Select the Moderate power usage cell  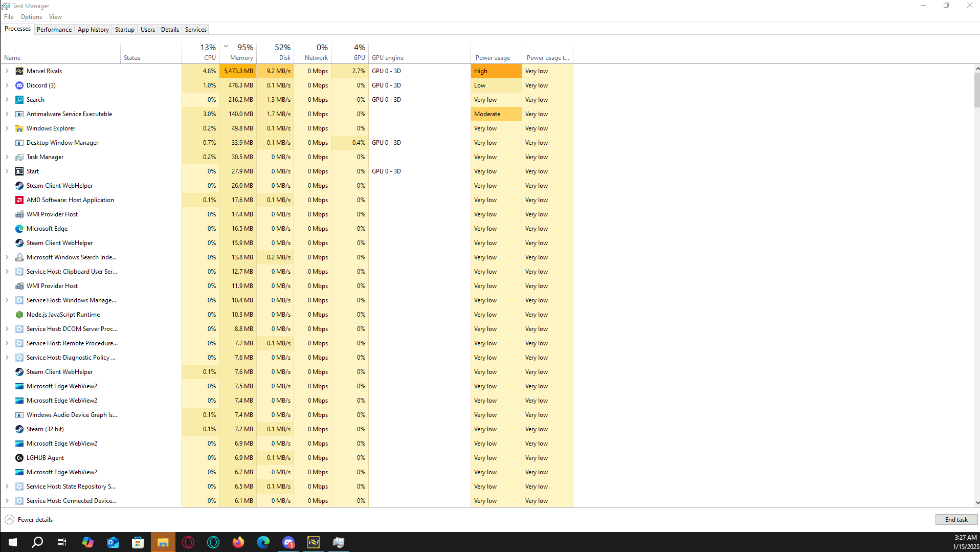point(496,114)
